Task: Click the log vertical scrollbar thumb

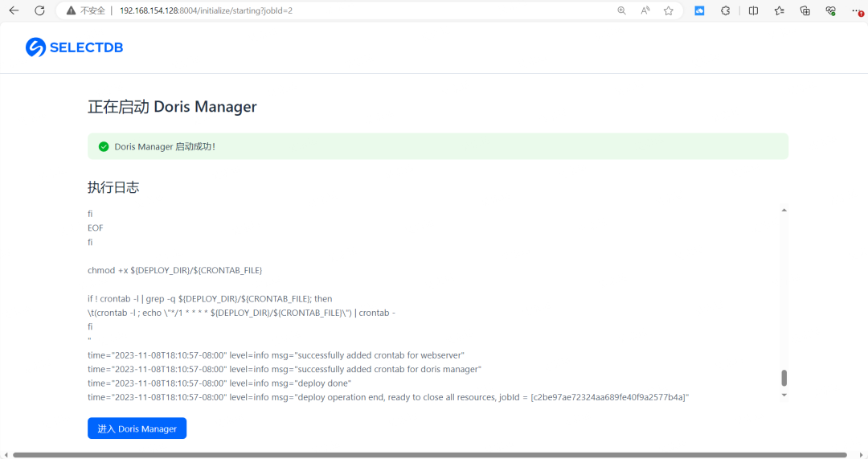Action: (784, 378)
